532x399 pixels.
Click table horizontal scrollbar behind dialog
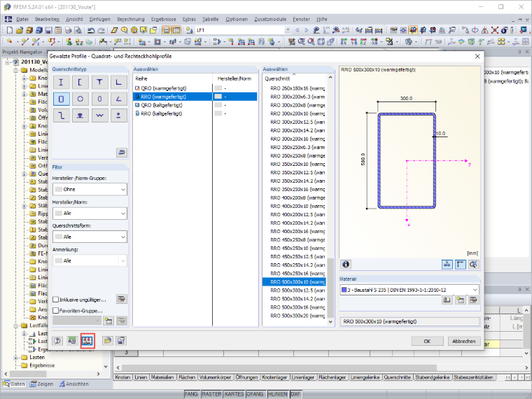[x=279, y=367]
